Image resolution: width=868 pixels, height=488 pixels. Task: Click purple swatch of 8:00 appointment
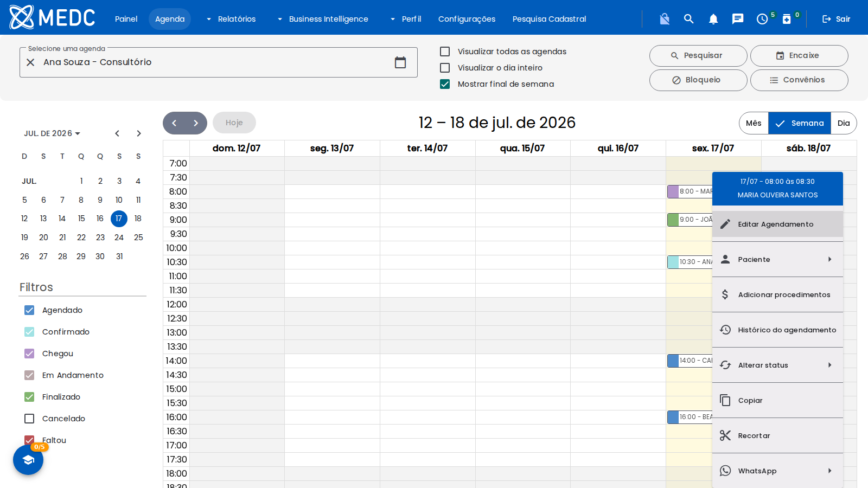pos(673,191)
